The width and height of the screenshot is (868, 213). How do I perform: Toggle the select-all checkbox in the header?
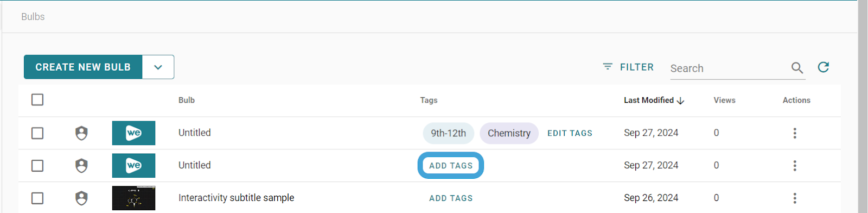[37, 100]
